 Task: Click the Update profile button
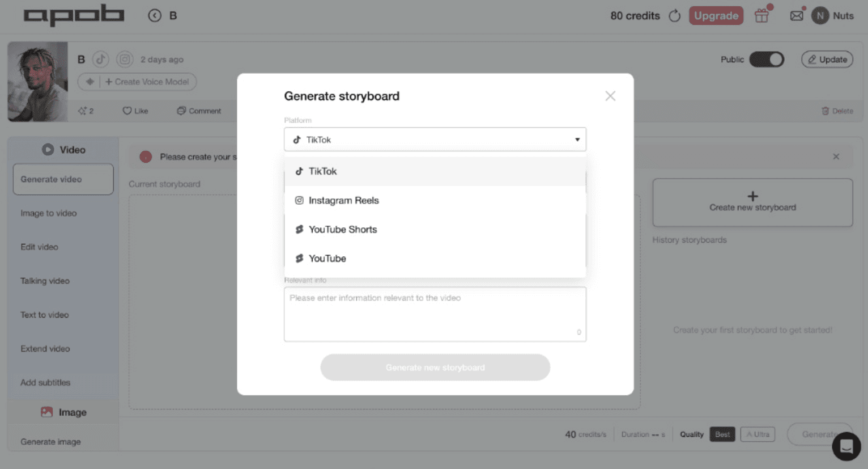coord(827,59)
